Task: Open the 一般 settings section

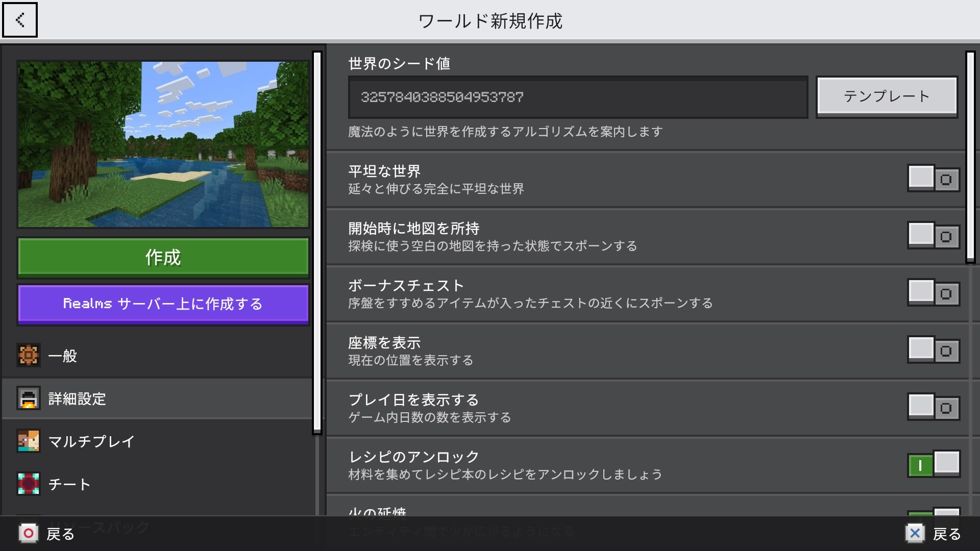Action: pyautogui.click(x=157, y=356)
